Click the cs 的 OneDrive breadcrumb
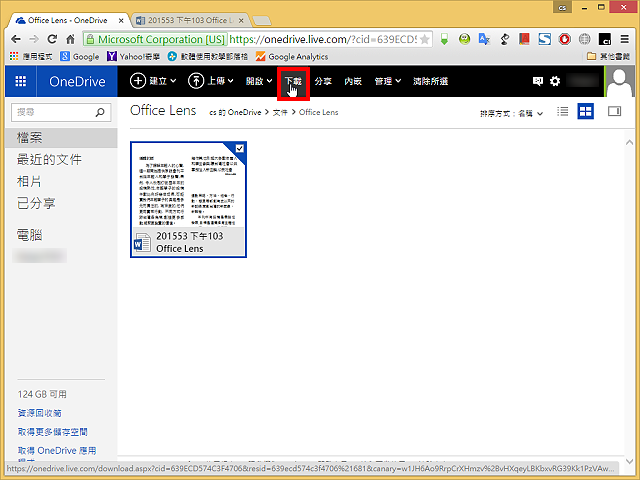 click(235, 112)
